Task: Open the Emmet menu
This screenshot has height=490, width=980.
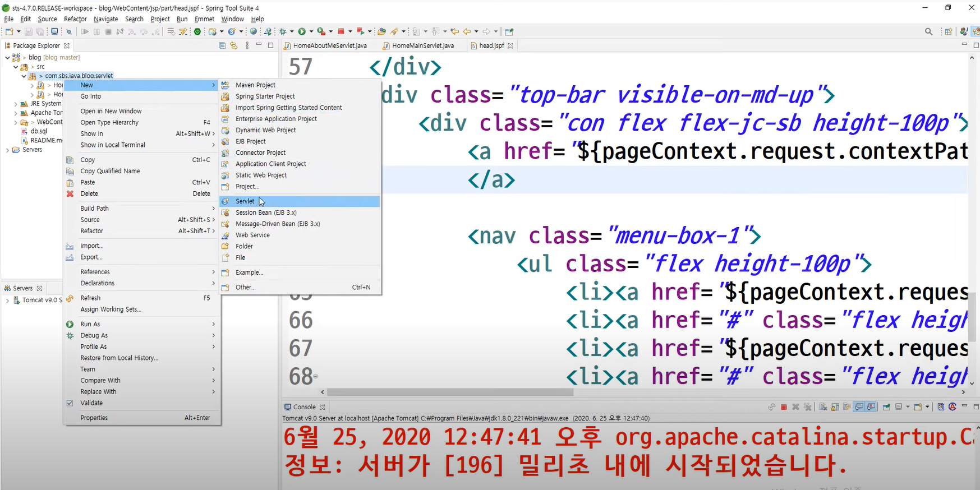Action: (204, 19)
